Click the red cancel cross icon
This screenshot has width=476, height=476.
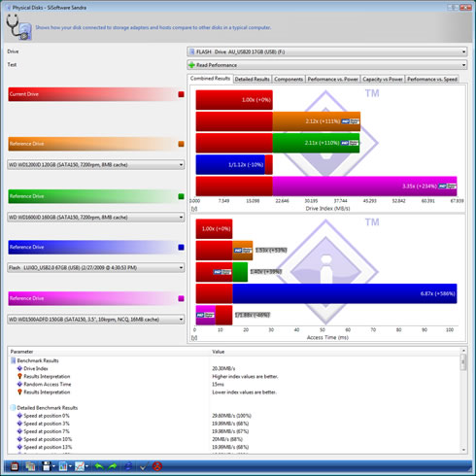[x=157, y=466]
